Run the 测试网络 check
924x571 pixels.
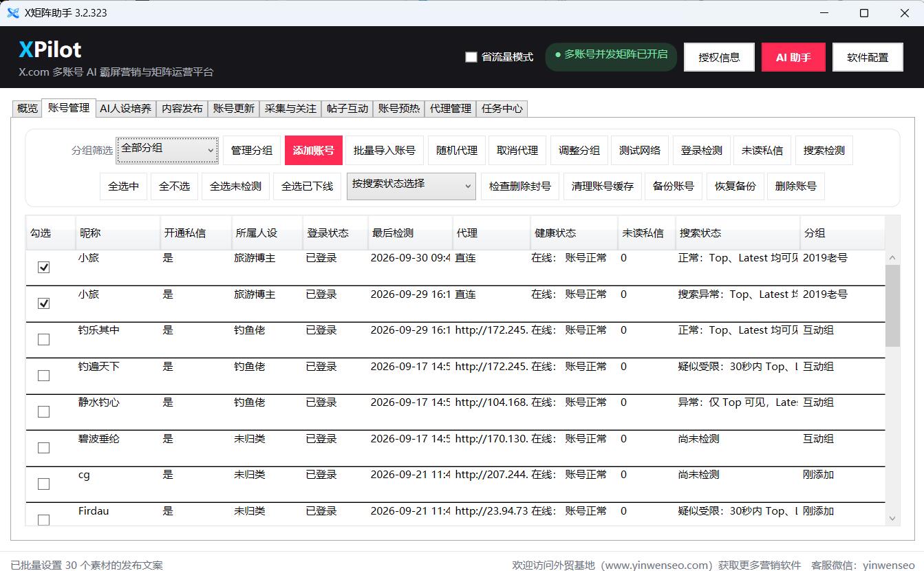(x=640, y=151)
